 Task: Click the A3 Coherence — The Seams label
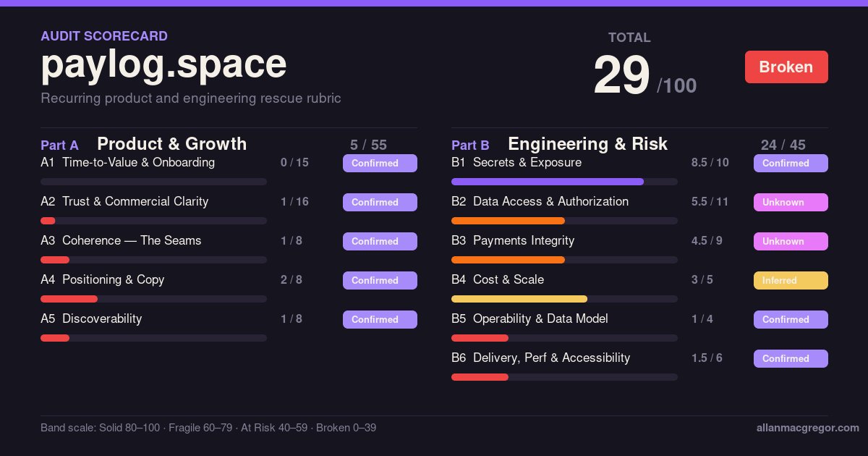point(121,241)
